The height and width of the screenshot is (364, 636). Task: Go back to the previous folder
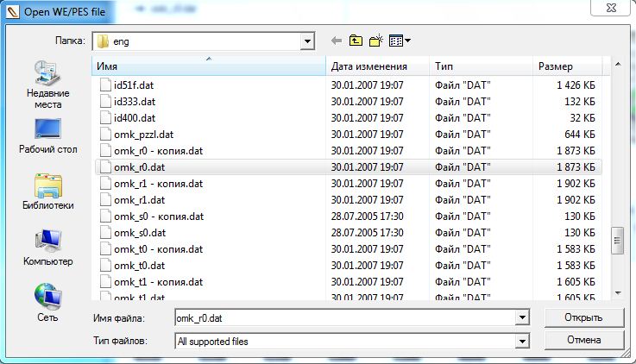[x=337, y=41]
